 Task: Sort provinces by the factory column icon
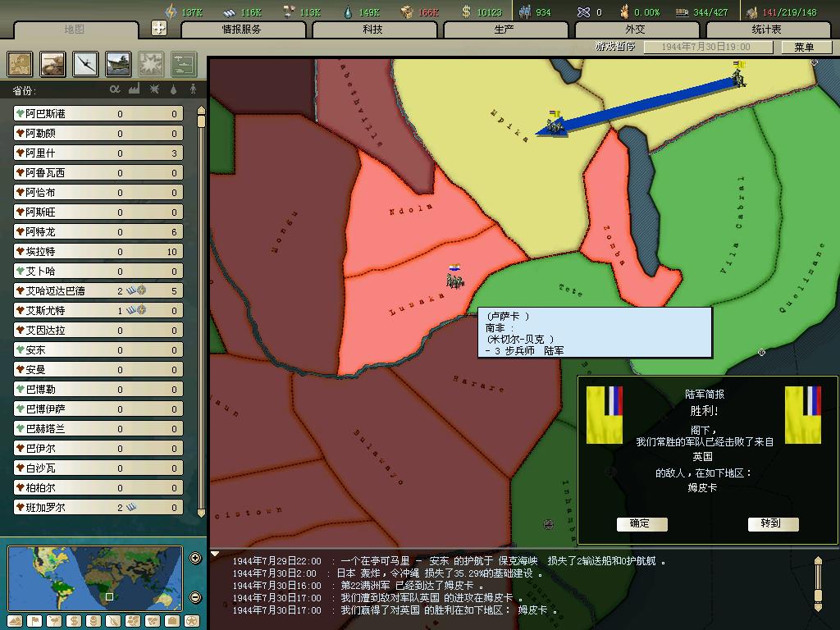(135, 89)
